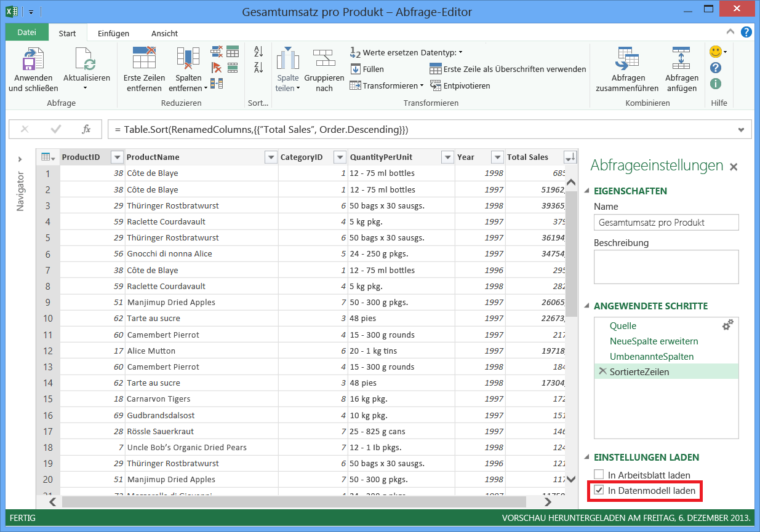This screenshot has height=532, width=760.
Task: Click the Entpivotieren command
Action: [460, 85]
